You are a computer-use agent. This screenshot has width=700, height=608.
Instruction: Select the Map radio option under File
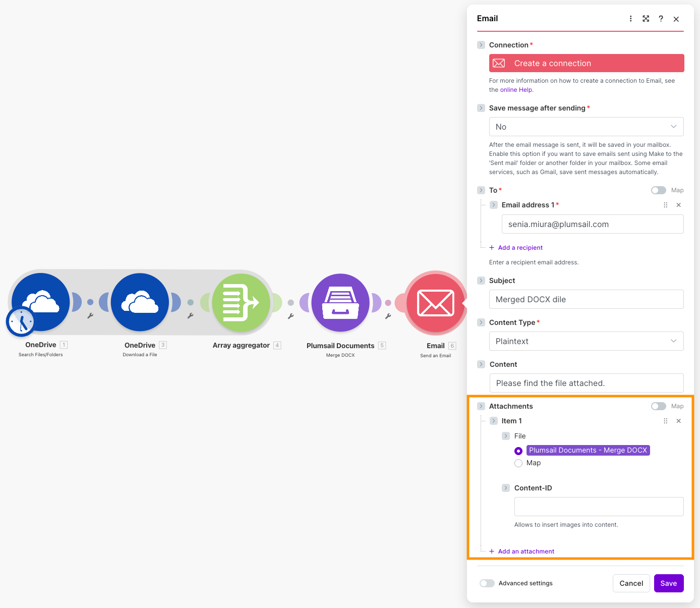518,463
